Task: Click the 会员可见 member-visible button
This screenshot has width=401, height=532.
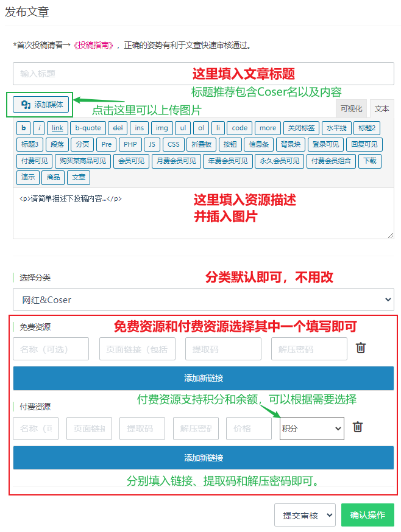Action: [x=131, y=161]
